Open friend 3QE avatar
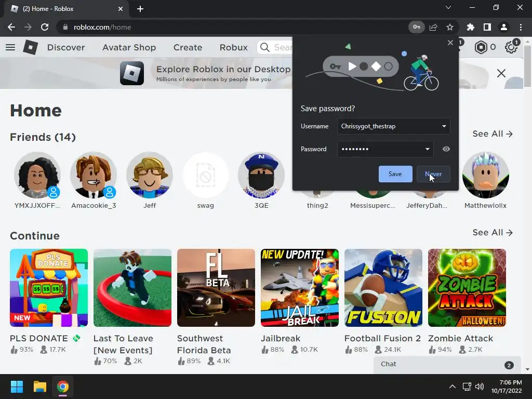This screenshot has width=532, height=399. pyautogui.click(x=261, y=175)
